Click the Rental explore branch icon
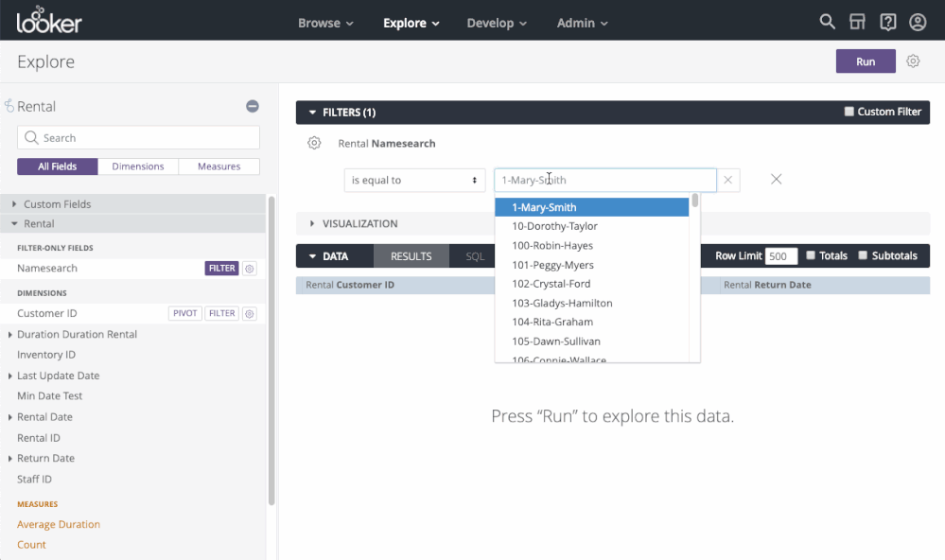945x560 pixels. coord(9,106)
